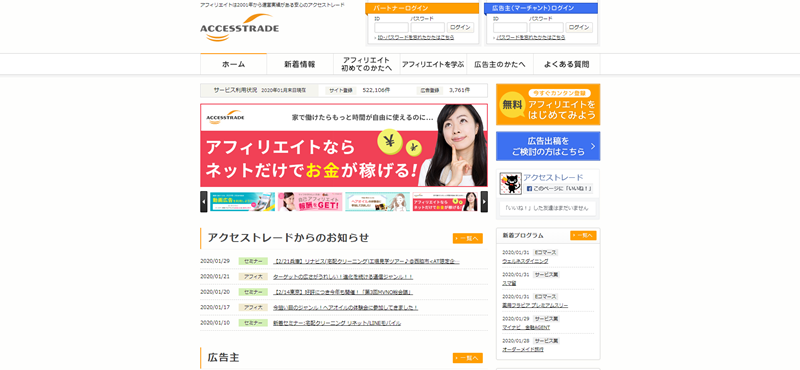Open the 無料 アフィリエイトをはじめてみよう banner
Image resolution: width=800 pixels, height=370 pixels.
[548, 105]
